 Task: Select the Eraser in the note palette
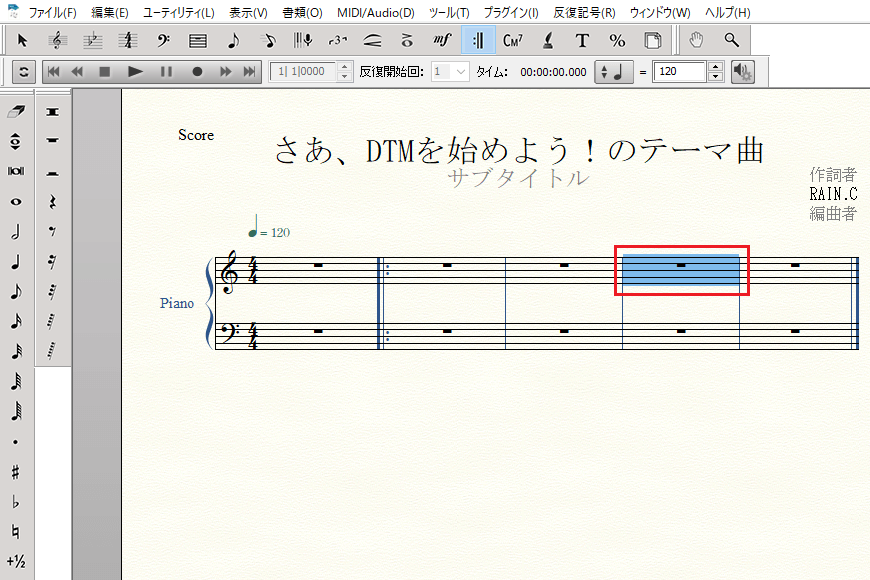coord(16,111)
